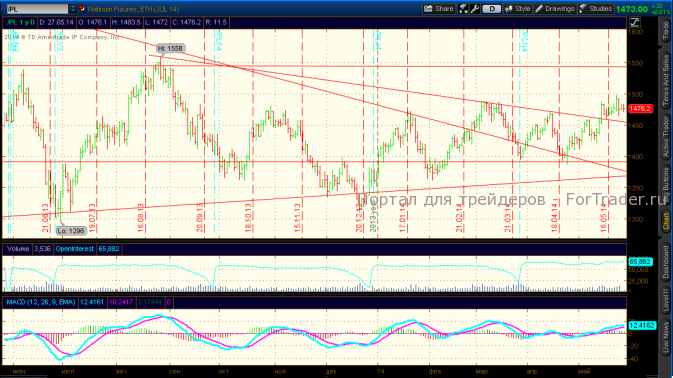Open the Live News side tab
Image resolution: width=673 pixels, height=378 pixels.
(666, 338)
